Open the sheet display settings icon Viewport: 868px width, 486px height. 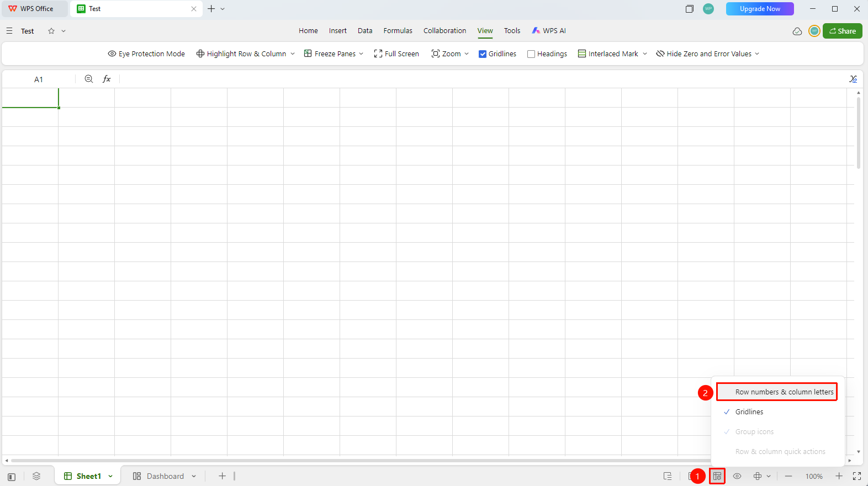pyautogui.click(x=717, y=476)
